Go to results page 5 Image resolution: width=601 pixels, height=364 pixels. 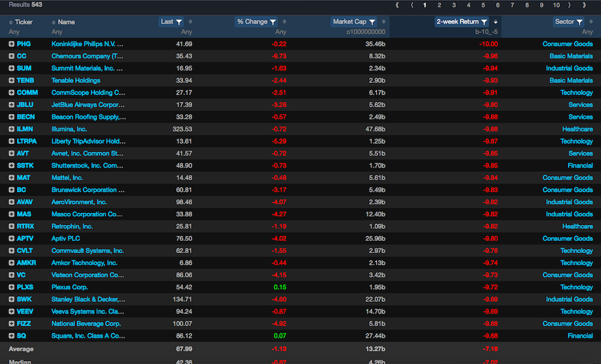[483, 5]
